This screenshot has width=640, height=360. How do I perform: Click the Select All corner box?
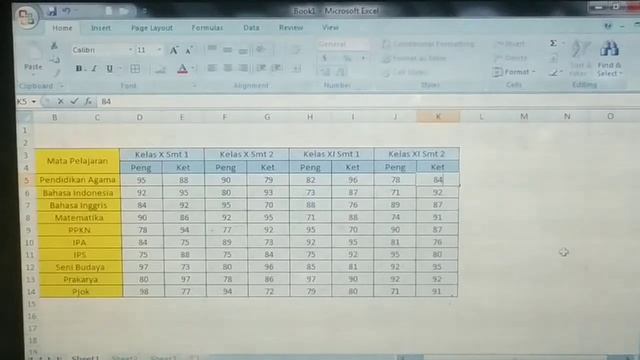pos(25,118)
